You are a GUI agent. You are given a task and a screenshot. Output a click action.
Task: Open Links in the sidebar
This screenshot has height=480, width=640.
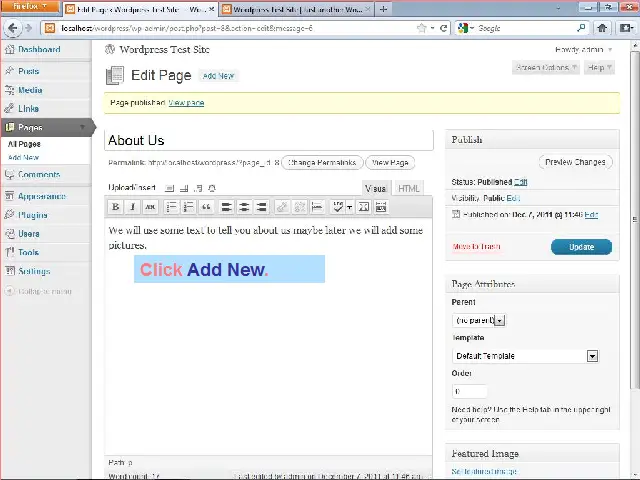pos(29,109)
